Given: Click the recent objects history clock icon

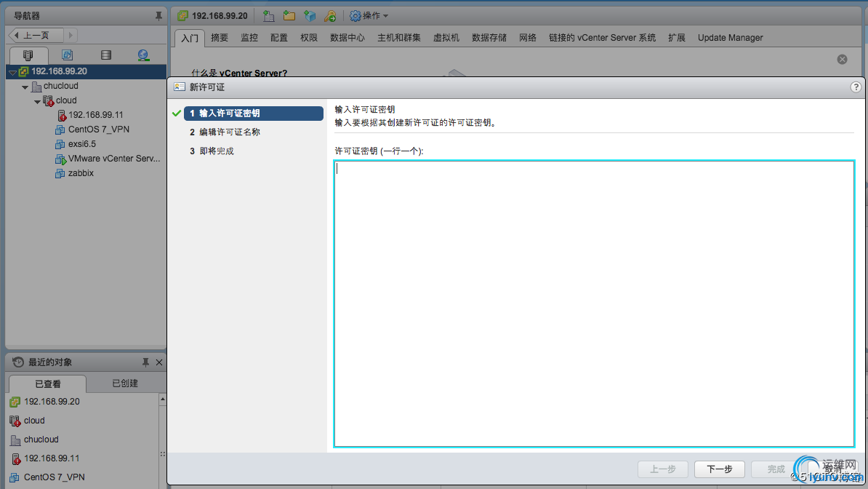Looking at the screenshot, I should [17, 362].
